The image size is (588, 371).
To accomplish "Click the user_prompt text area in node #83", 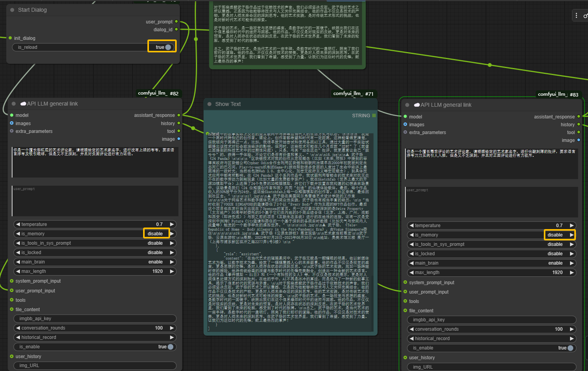I will 491,202.
